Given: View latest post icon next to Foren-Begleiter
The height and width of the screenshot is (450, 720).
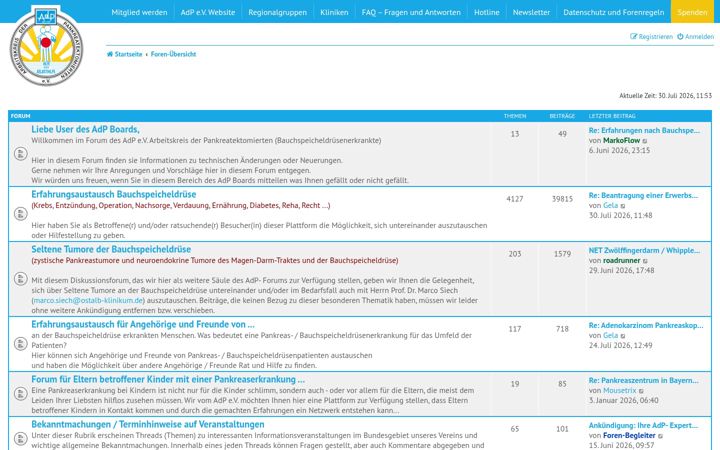Looking at the screenshot, I should pyautogui.click(x=661, y=436).
